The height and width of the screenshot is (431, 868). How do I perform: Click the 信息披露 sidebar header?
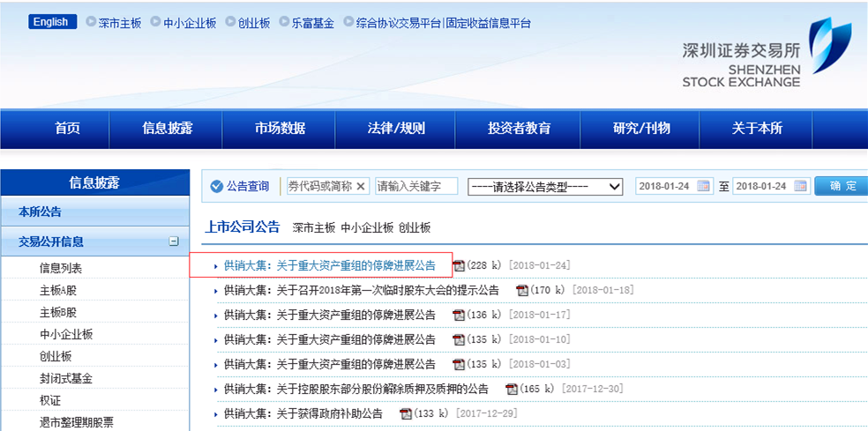(x=94, y=182)
